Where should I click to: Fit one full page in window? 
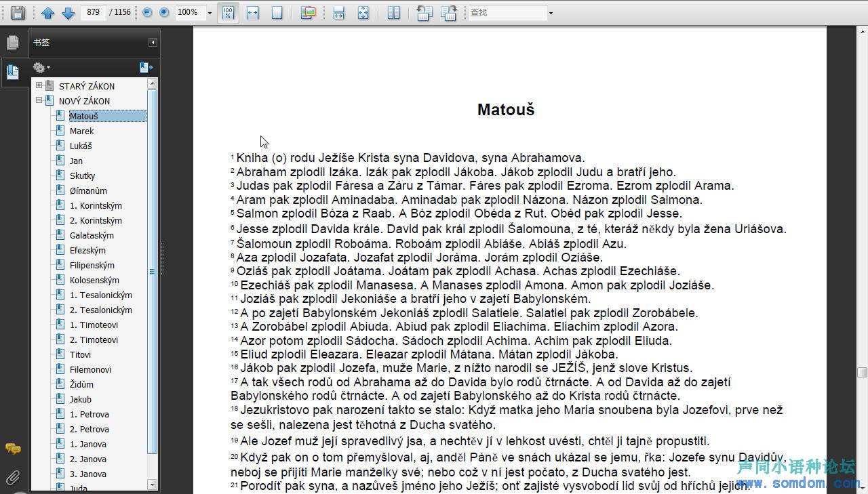(x=277, y=12)
